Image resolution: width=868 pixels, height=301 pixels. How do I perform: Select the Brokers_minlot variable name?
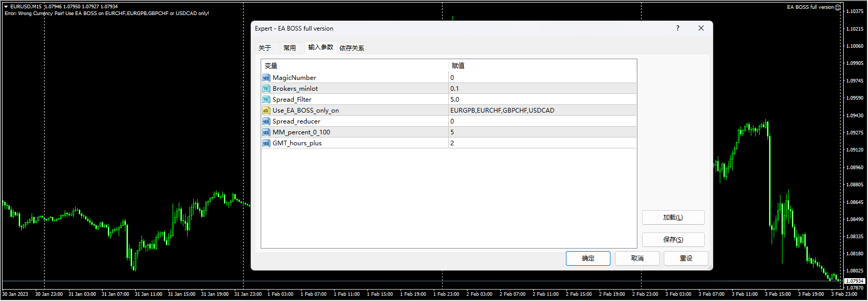coord(295,89)
